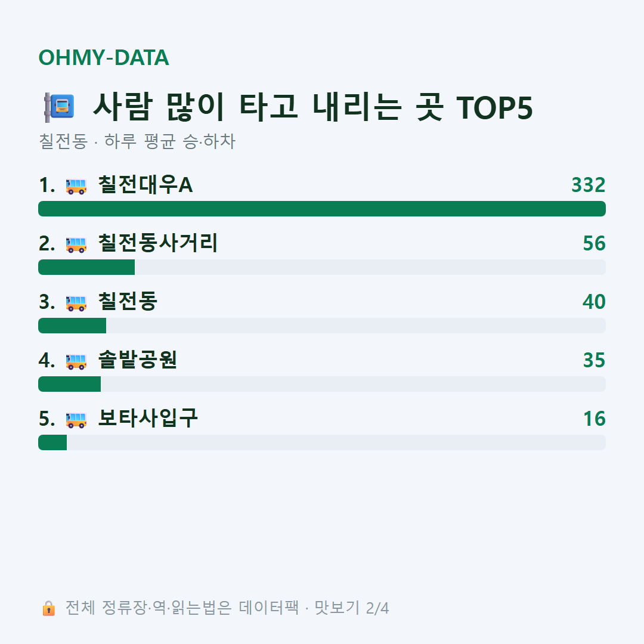Click the bus icon beside 칠전동사거리
Screen dimensions: 644x644
[76, 244]
